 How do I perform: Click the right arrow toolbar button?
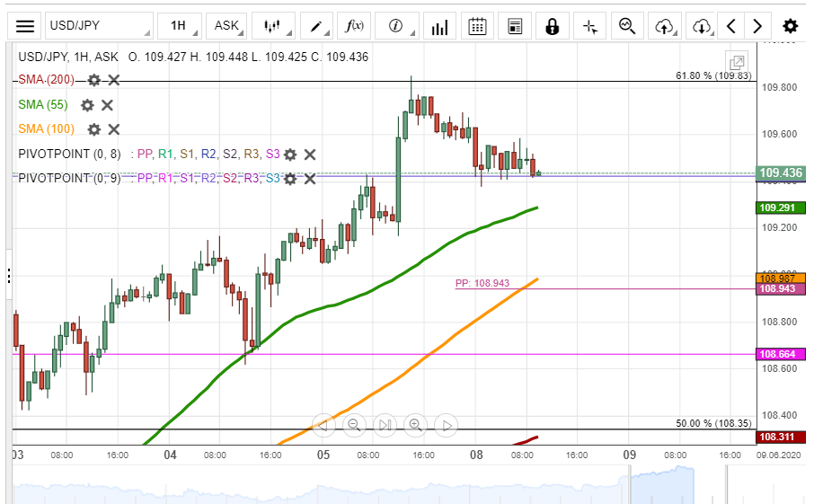pos(757,26)
